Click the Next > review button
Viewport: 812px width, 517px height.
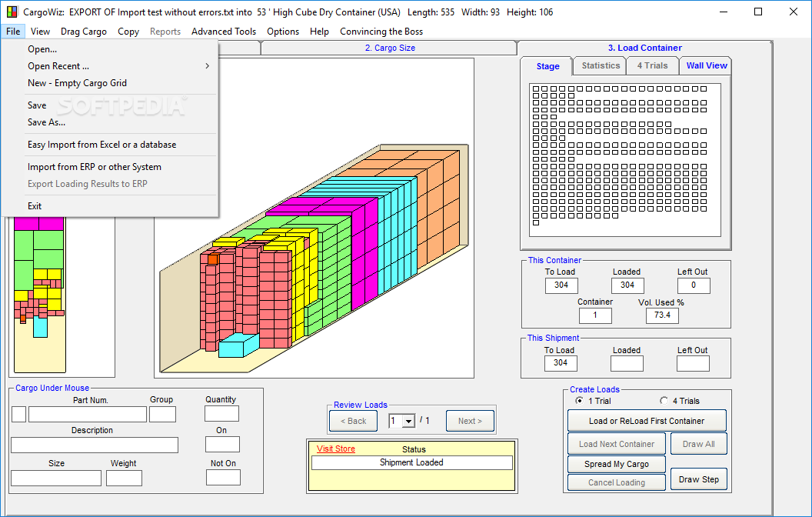point(470,421)
